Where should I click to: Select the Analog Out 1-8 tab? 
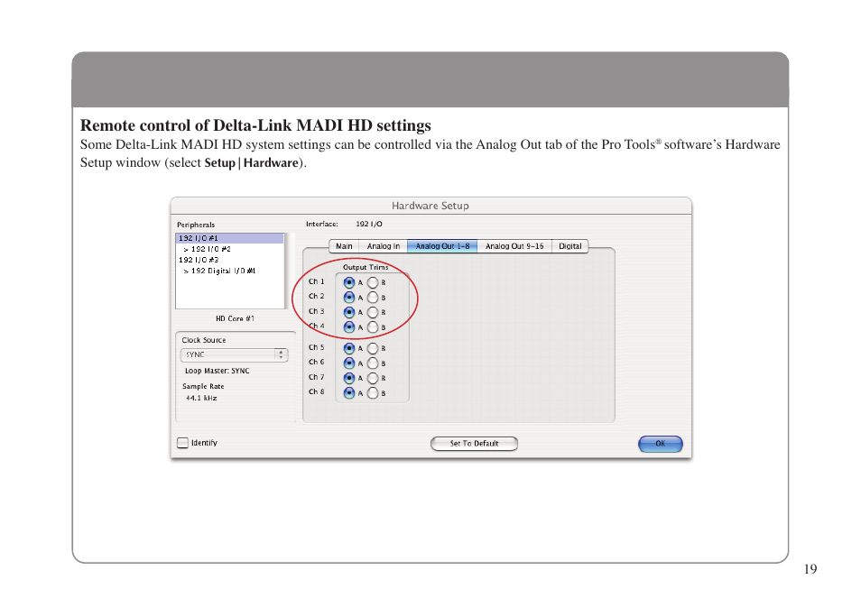(x=442, y=246)
